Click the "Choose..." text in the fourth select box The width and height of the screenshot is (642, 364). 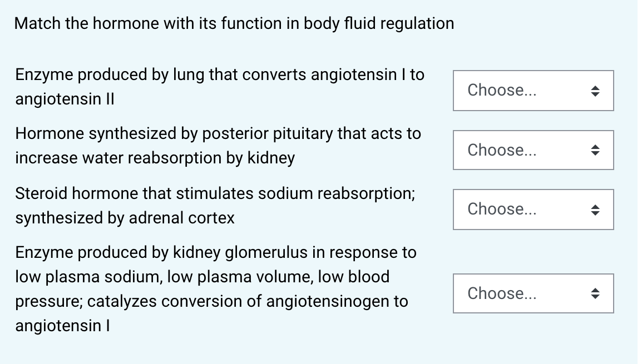(x=502, y=293)
